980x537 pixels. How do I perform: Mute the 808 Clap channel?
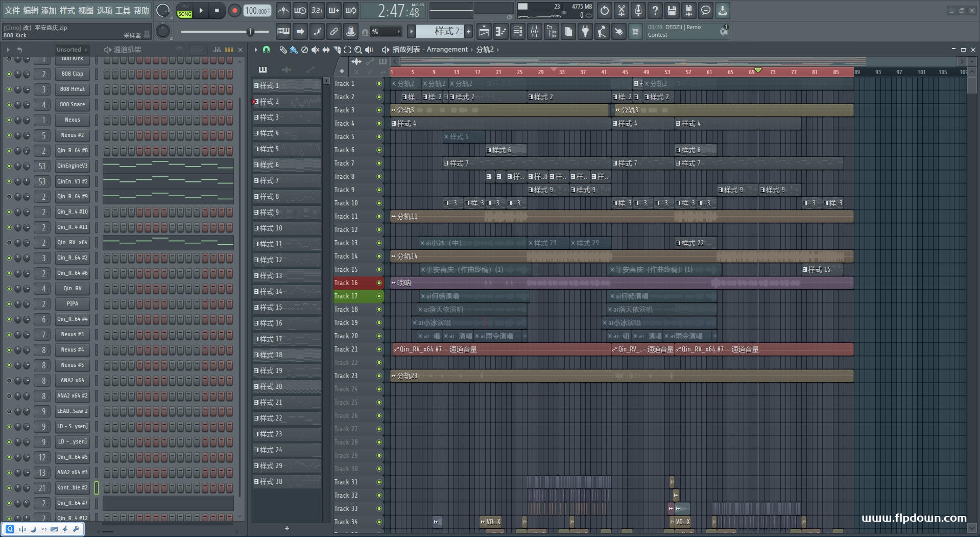click(9, 74)
